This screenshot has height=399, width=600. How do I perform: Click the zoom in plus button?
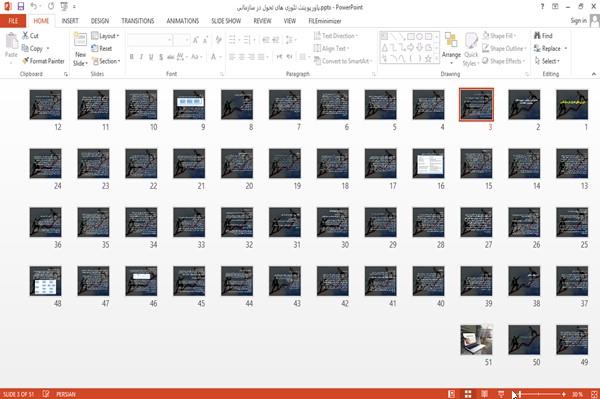coord(564,394)
